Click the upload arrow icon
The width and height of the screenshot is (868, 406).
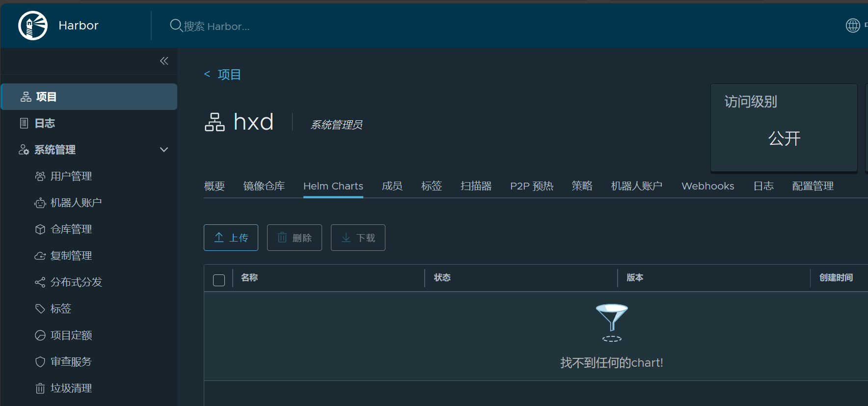tap(219, 237)
